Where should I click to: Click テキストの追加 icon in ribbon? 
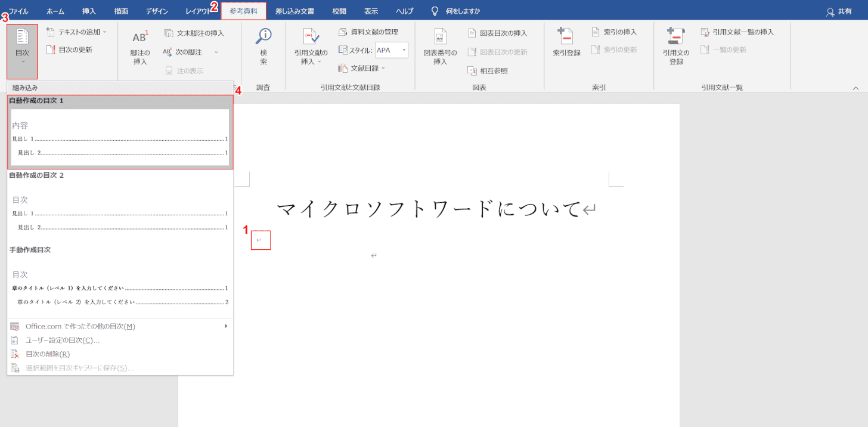coord(51,32)
